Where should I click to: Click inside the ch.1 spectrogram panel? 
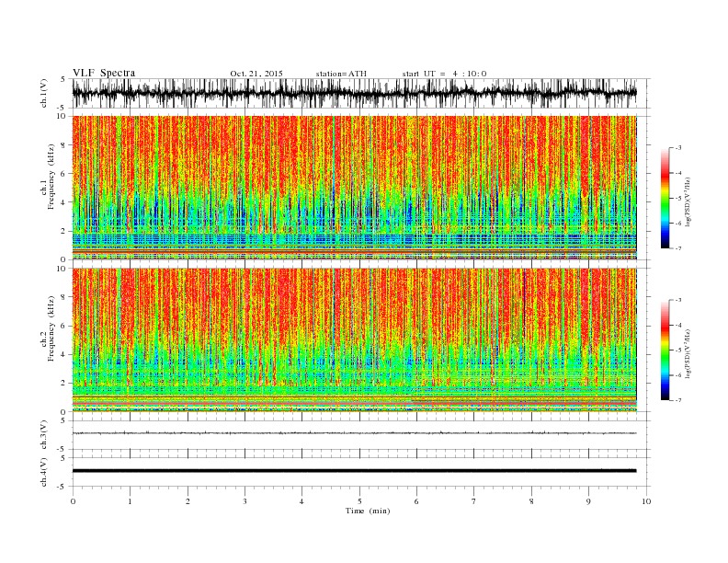click(354, 188)
